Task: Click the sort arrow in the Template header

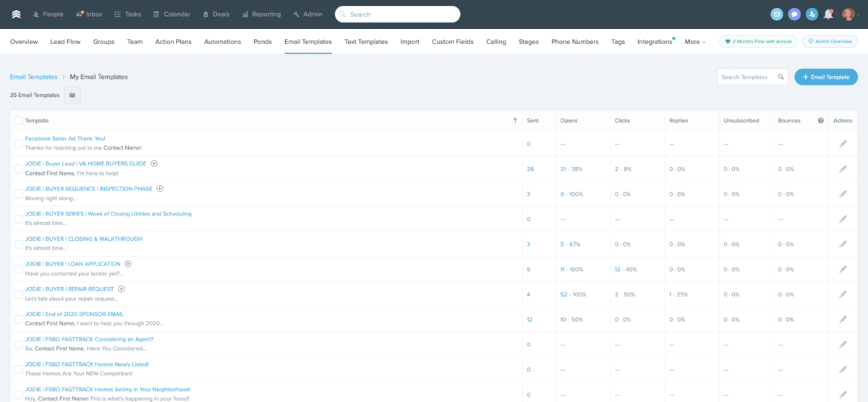Action: point(515,121)
